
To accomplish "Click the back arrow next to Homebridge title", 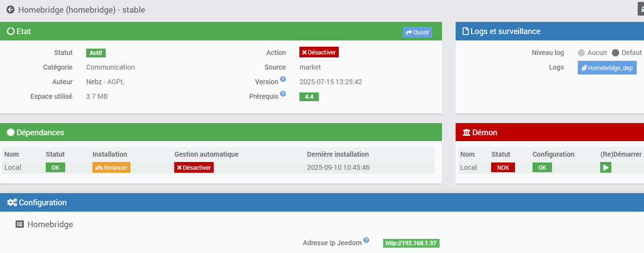I will (x=10, y=10).
